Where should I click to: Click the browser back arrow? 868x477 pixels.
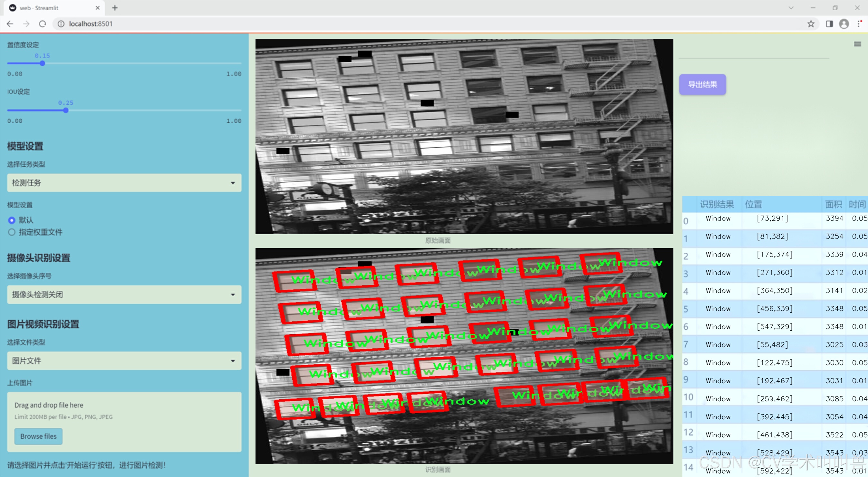coord(10,24)
